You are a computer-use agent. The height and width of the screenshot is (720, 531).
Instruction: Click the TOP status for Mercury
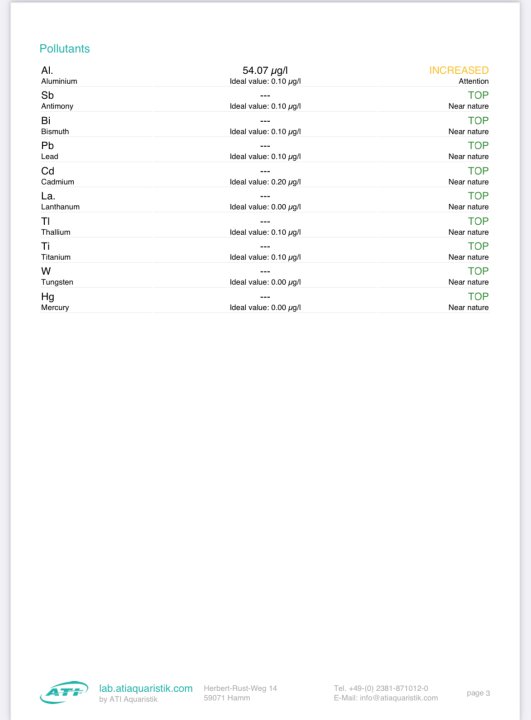pos(478,296)
